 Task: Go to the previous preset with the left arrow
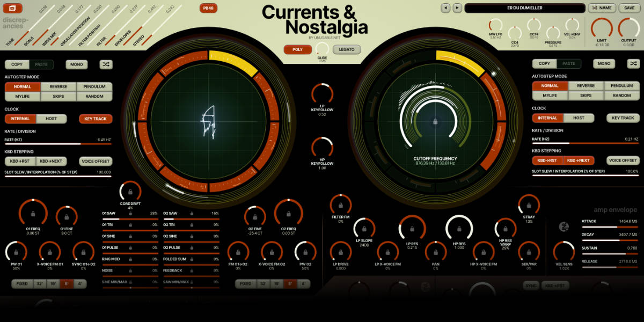point(445,8)
